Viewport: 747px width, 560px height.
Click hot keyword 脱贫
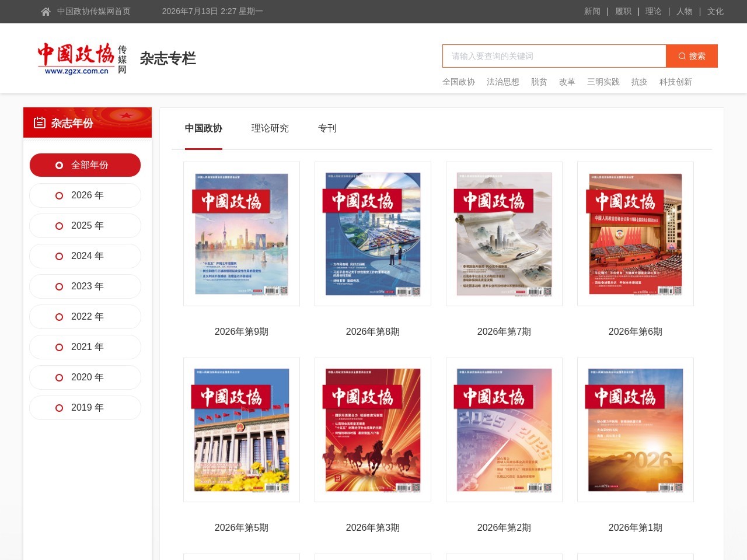539,82
